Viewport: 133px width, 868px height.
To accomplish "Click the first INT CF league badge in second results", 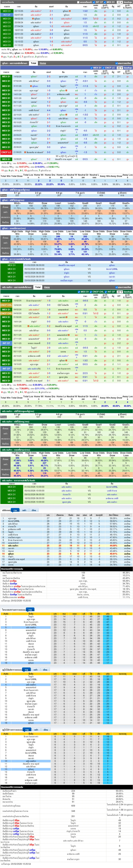I will click(x=6, y=343).
